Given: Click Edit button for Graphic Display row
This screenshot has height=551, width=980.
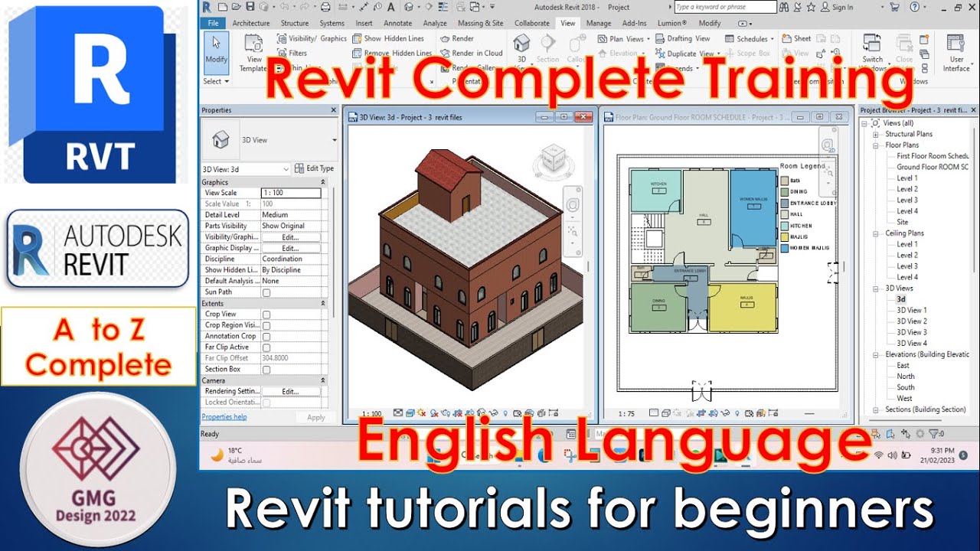Looking at the screenshot, I should (x=290, y=248).
